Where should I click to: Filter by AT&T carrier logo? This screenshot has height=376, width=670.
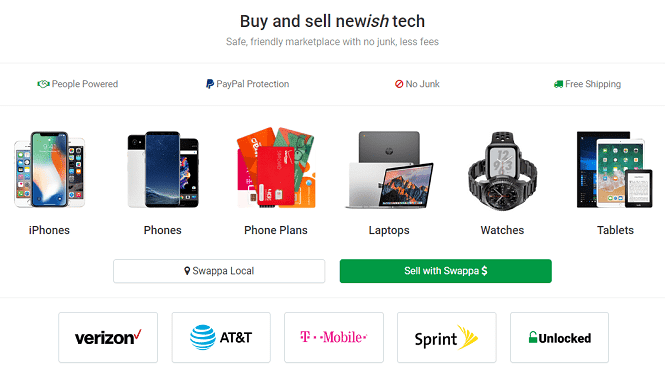point(221,338)
